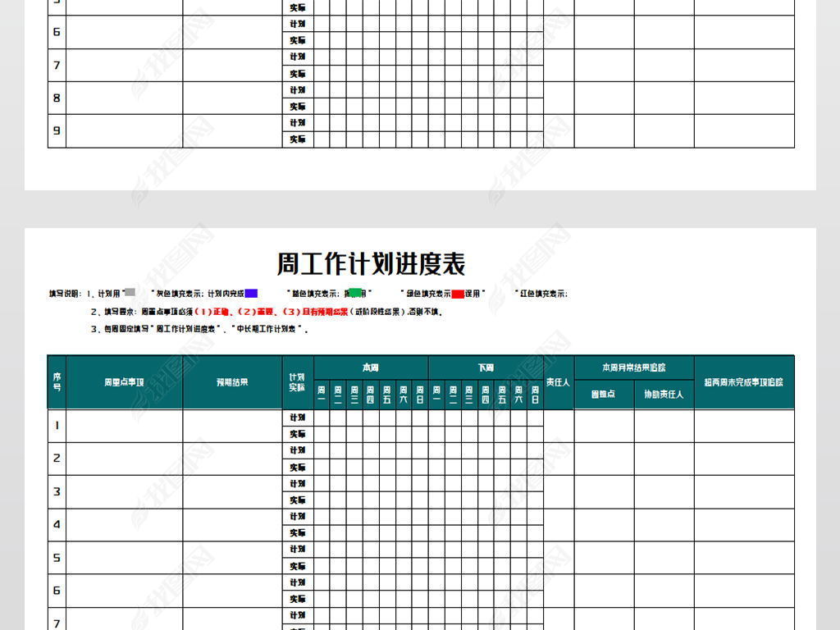This screenshot has height=630, width=840.
Task: Select the 预期结果 header cell
Action: (232, 382)
